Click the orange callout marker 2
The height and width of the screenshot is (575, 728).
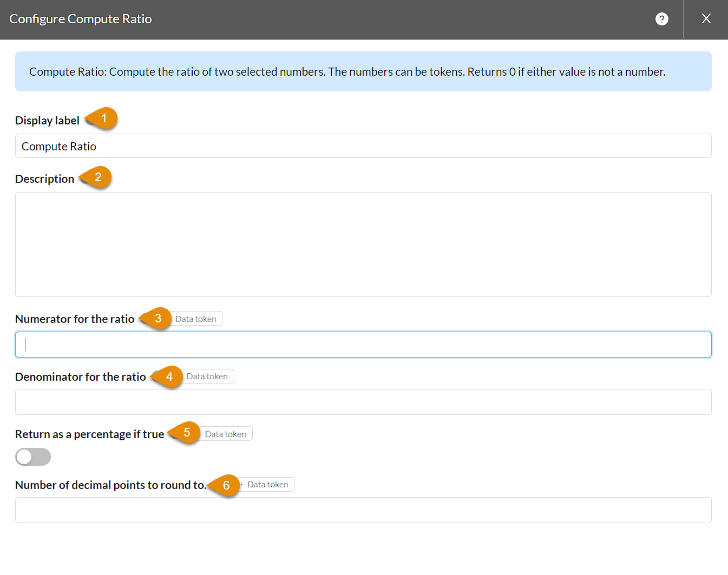[97, 177]
